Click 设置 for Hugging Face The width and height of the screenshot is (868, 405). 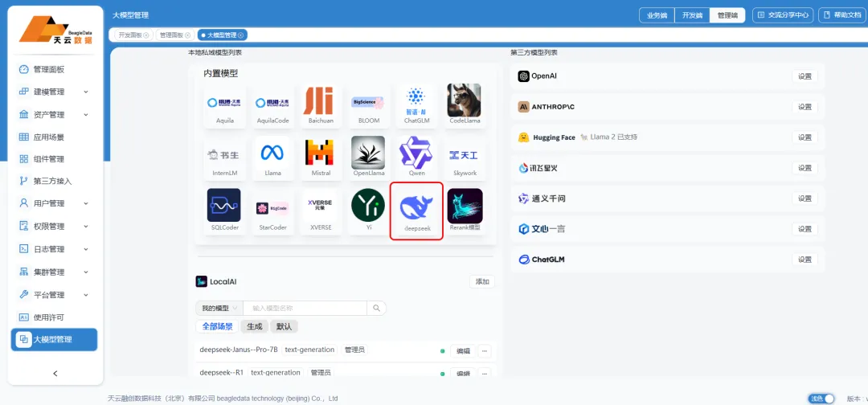click(805, 137)
